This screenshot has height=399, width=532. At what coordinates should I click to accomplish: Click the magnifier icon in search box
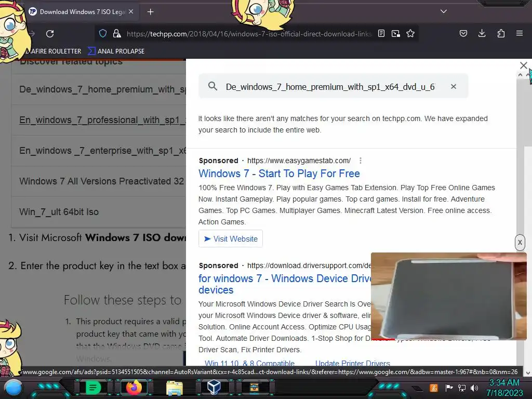[212, 86]
